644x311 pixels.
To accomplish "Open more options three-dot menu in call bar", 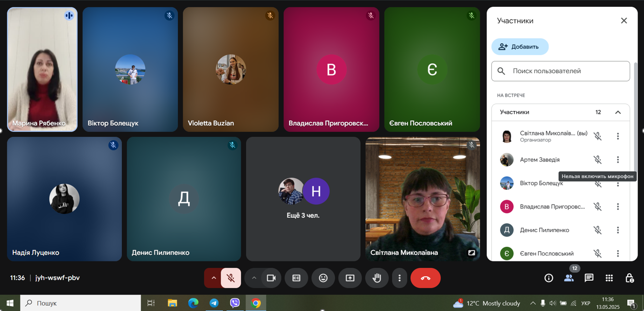I will tap(399, 278).
